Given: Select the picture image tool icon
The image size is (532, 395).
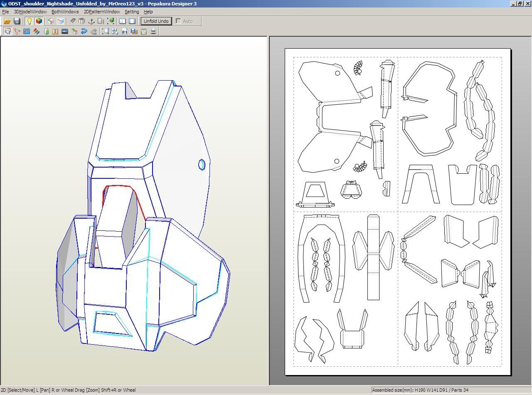Looking at the screenshot, I should click(65, 31).
